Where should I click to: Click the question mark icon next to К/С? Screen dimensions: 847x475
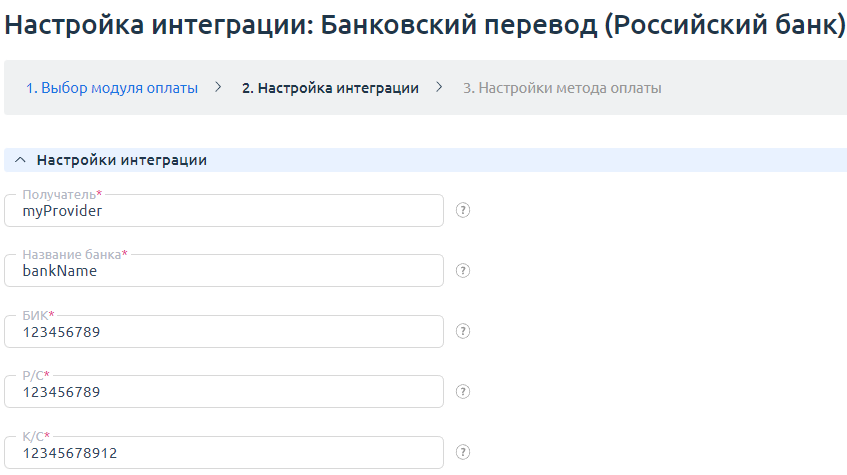[463, 452]
